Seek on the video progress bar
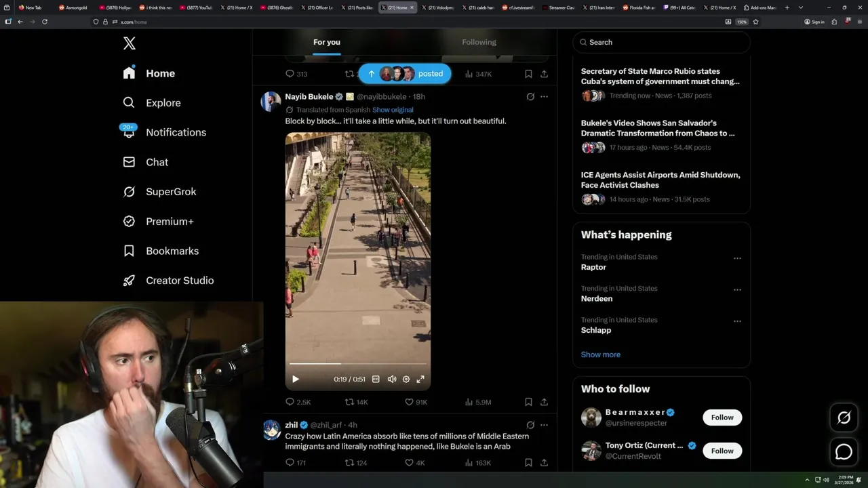The image size is (868, 488). [x=358, y=364]
